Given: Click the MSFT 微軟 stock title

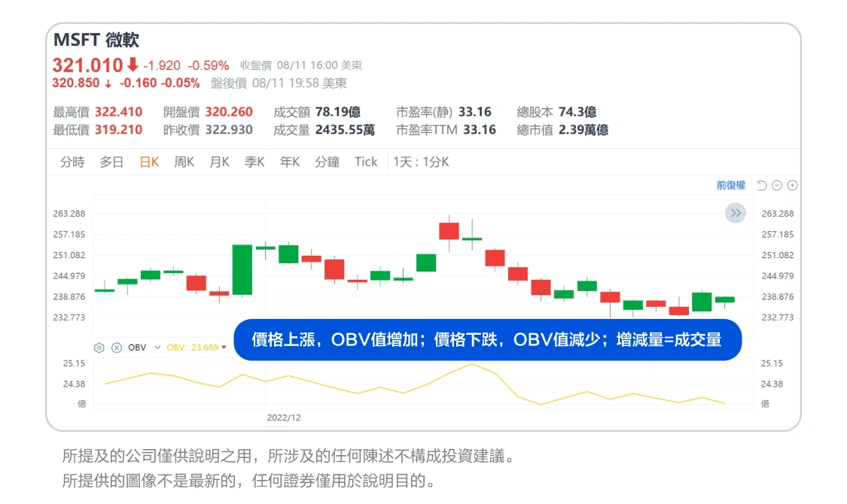Looking at the screenshot, I should [x=96, y=40].
